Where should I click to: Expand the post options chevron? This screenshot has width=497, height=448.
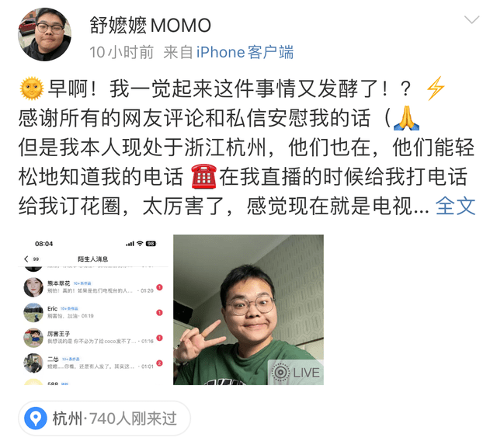(471, 19)
